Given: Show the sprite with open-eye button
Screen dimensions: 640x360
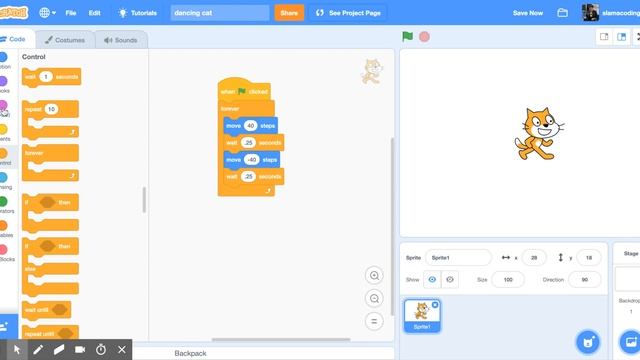Looking at the screenshot, I should coord(432,280).
